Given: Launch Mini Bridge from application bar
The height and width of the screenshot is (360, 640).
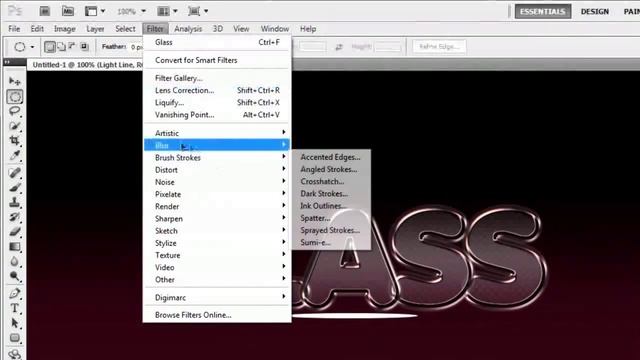Looking at the screenshot, I should (x=68, y=11).
